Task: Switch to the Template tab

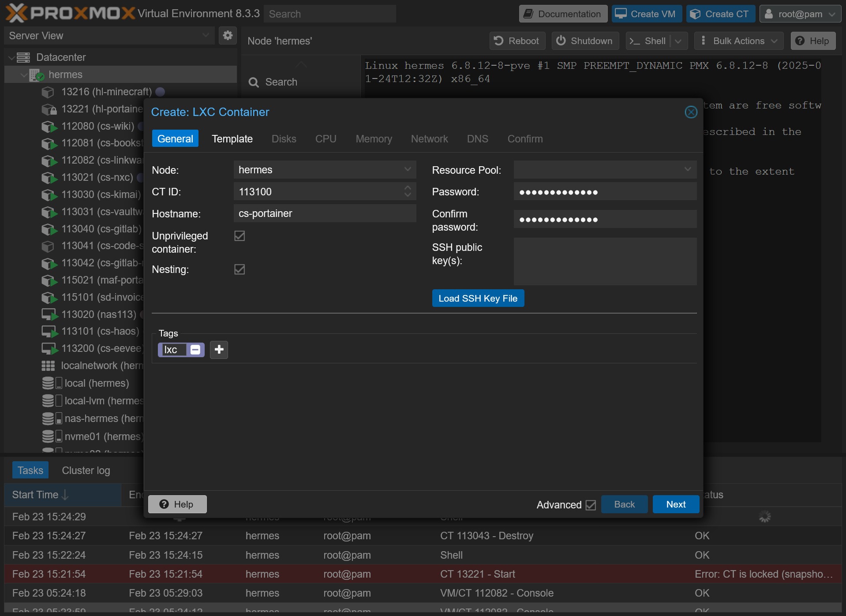Action: pos(232,138)
